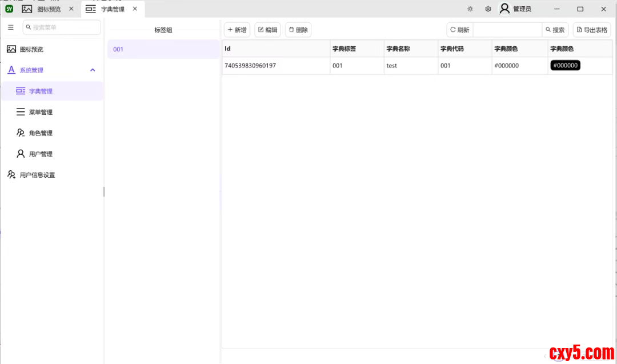Click the 编辑 edit button
This screenshot has height=364, width=617.
267,30
